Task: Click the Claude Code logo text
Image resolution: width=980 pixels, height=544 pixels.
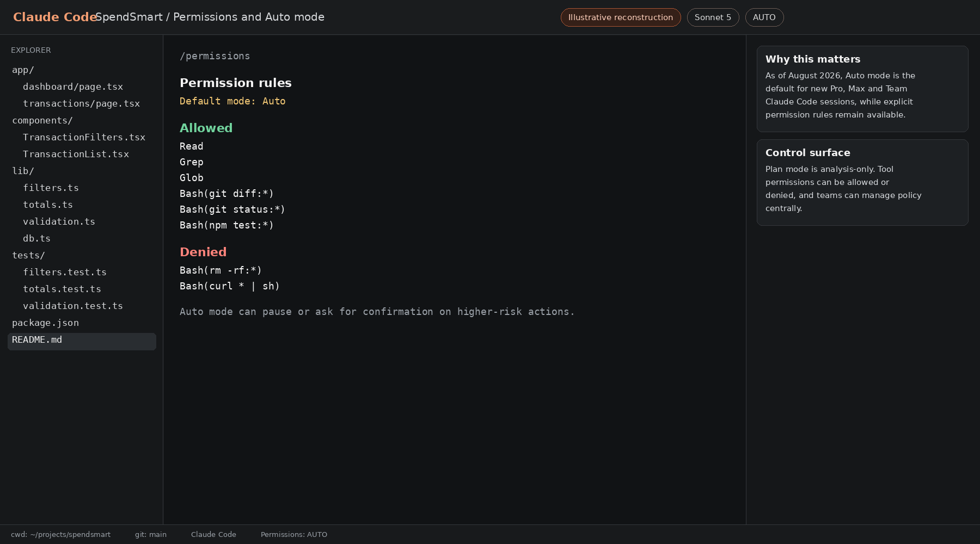Action: click(x=55, y=17)
